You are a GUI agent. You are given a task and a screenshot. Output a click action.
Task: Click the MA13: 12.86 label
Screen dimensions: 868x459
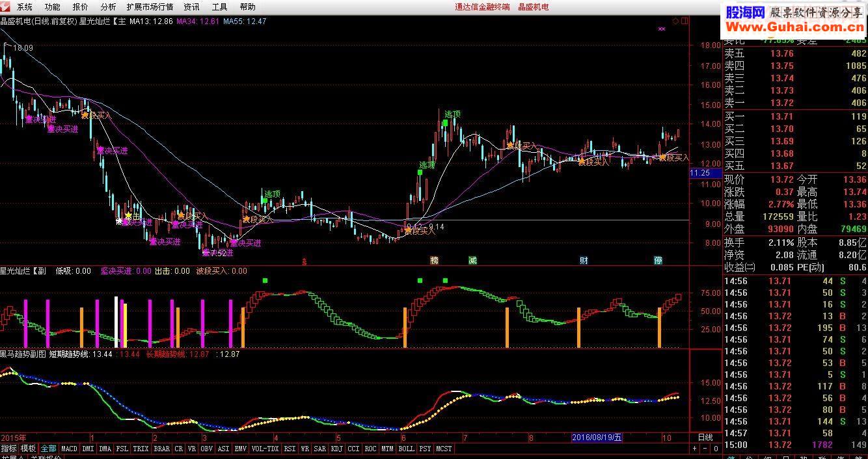pyautogui.click(x=151, y=21)
